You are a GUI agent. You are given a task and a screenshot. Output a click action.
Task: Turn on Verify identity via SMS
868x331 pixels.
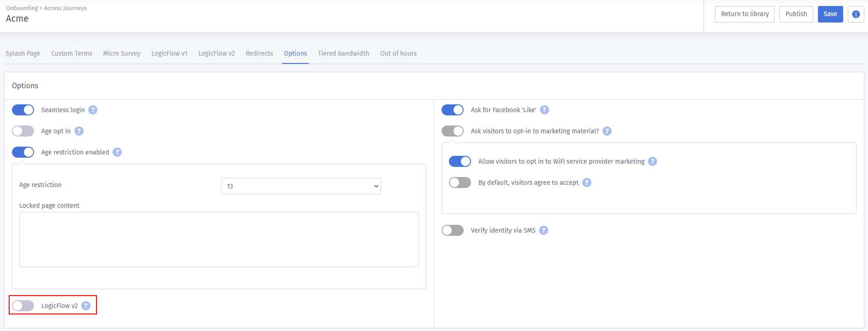pos(453,230)
